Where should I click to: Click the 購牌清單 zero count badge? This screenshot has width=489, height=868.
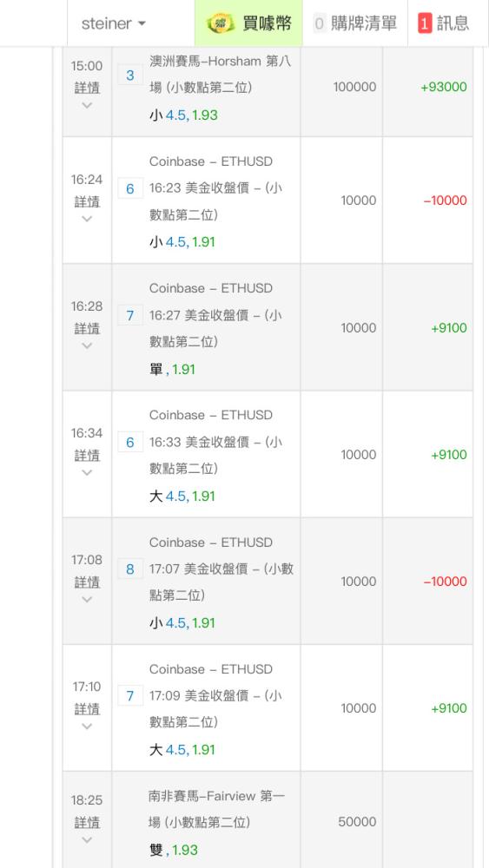(x=320, y=23)
